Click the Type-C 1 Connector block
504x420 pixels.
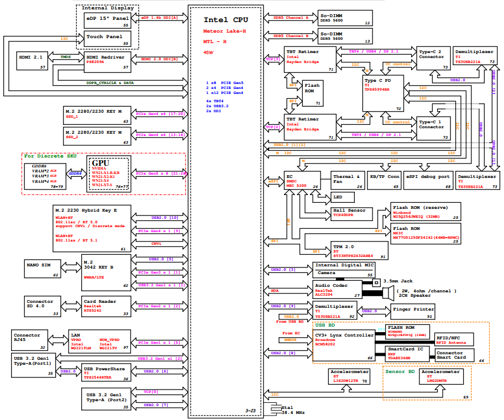[434, 129]
